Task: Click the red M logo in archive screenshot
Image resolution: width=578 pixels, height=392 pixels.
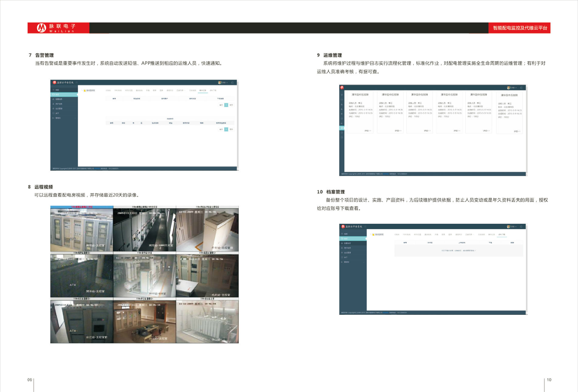Action: [x=343, y=227]
